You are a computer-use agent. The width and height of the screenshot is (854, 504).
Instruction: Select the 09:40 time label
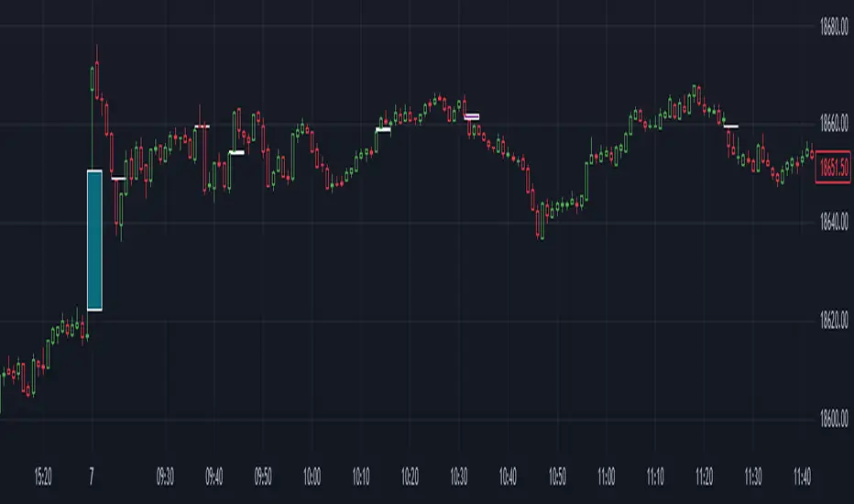[213, 477]
